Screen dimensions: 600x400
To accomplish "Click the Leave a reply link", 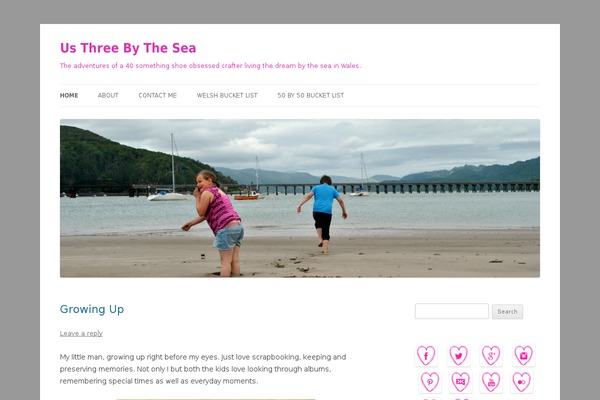I will (81, 333).
